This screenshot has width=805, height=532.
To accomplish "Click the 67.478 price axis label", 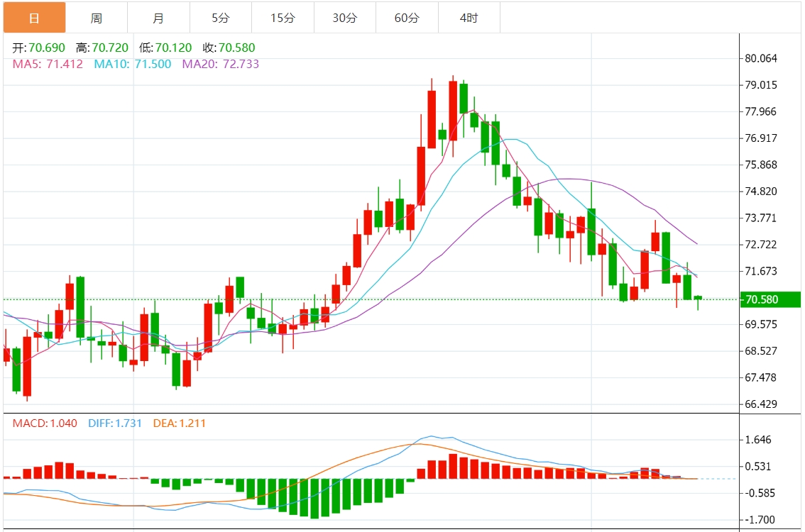I will (761, 377).
